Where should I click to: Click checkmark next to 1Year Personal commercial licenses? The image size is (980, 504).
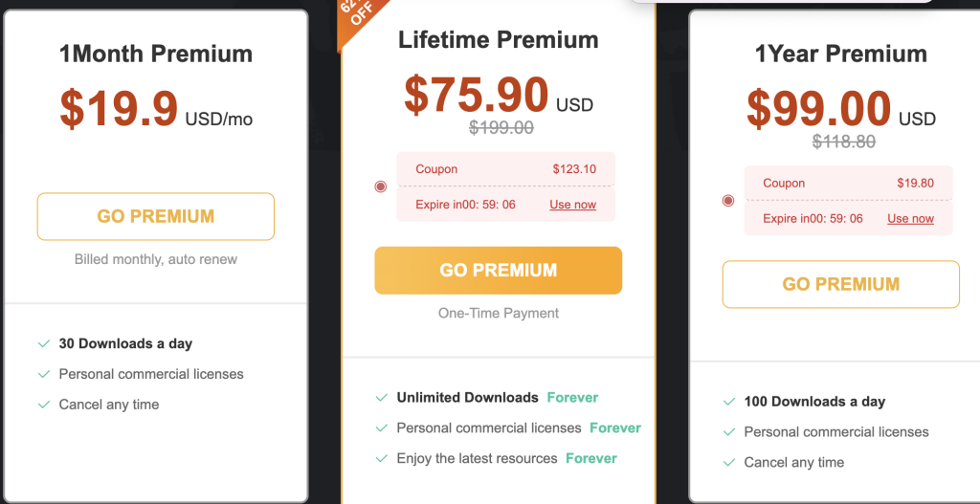[728, 432]
